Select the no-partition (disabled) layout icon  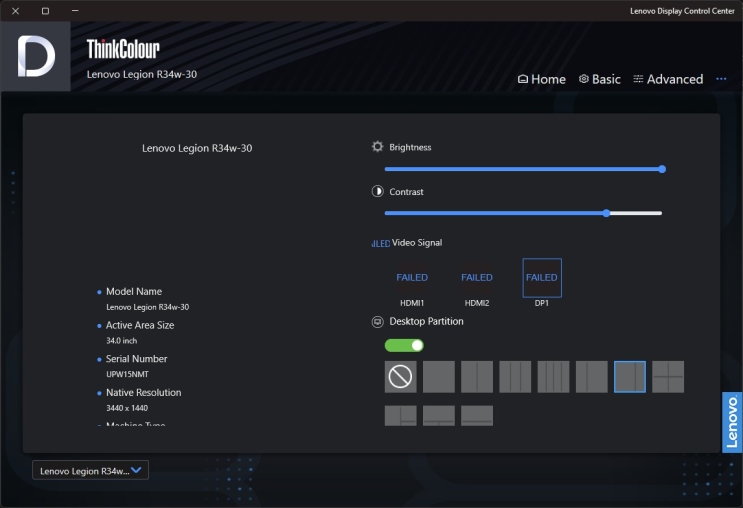click(x=400, y=377)
